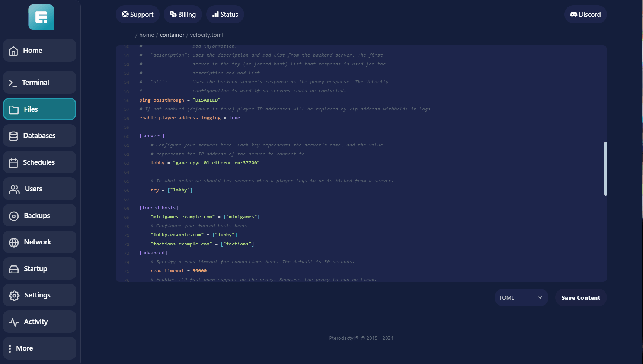643x364 pixels.
Task: Go to the Schedules page
Action: 39,162
